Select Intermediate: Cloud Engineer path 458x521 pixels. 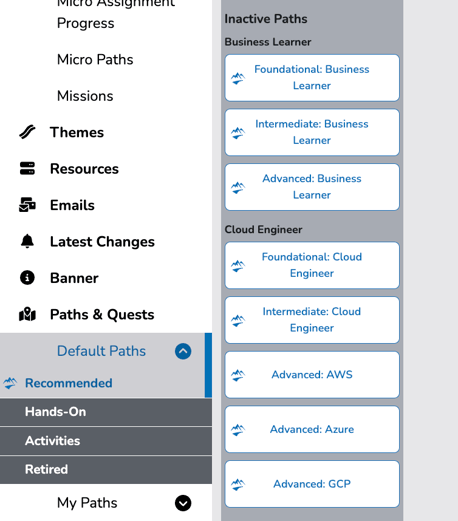312,320
